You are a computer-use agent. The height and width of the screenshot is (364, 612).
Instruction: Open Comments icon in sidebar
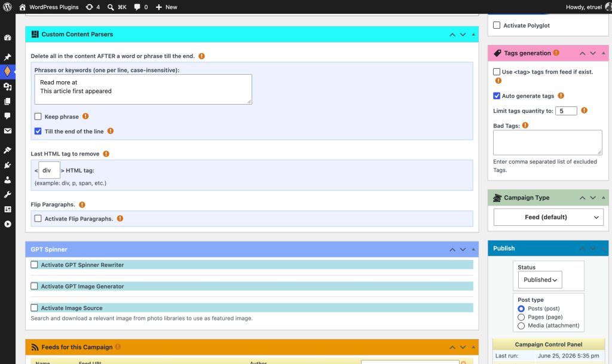coord(7,116)
